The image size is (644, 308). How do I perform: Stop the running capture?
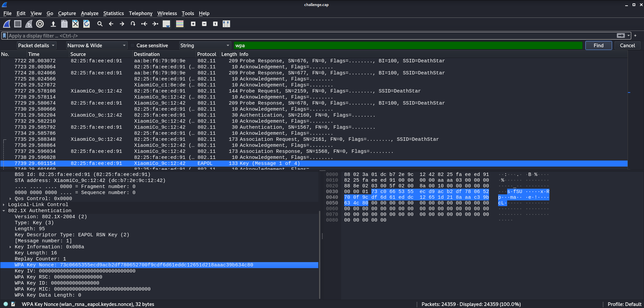(x=18, y=24)
